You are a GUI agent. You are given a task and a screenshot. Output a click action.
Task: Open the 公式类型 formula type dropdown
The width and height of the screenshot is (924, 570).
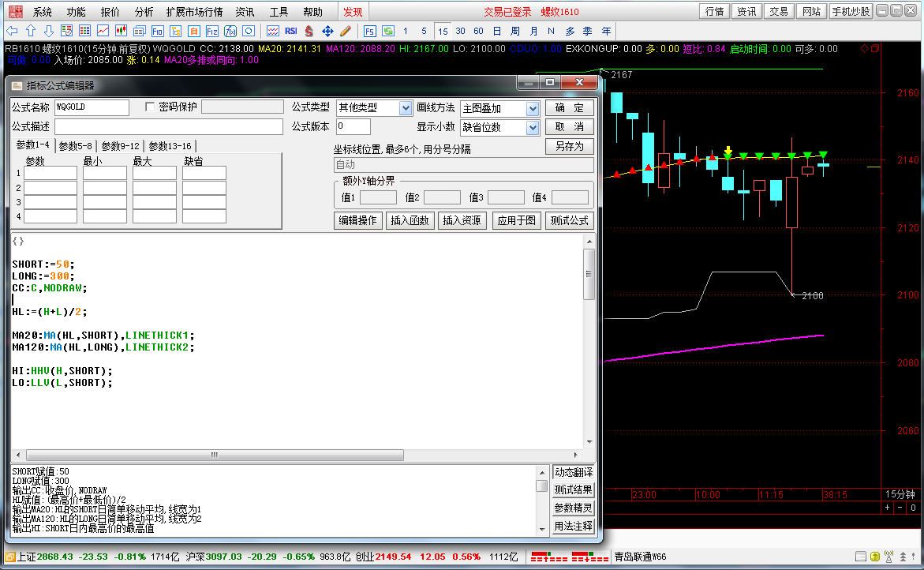(406, 108)
